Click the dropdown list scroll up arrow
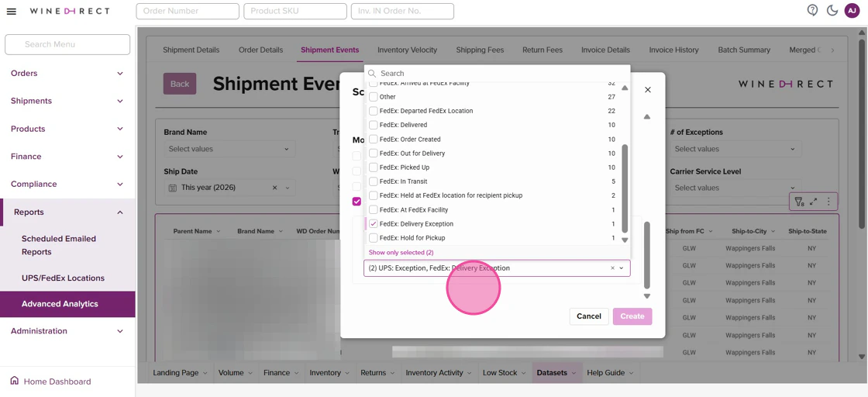 point(625,88)
